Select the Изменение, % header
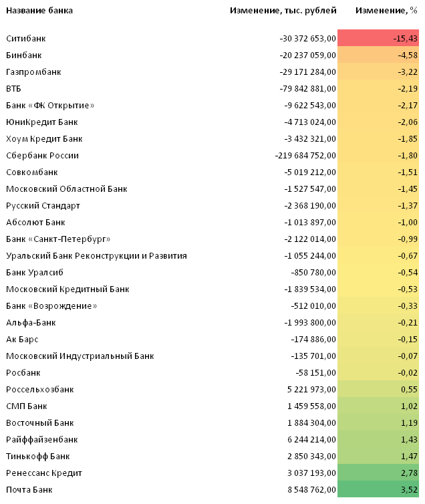 pyautogui.click(x=386, y=11)
